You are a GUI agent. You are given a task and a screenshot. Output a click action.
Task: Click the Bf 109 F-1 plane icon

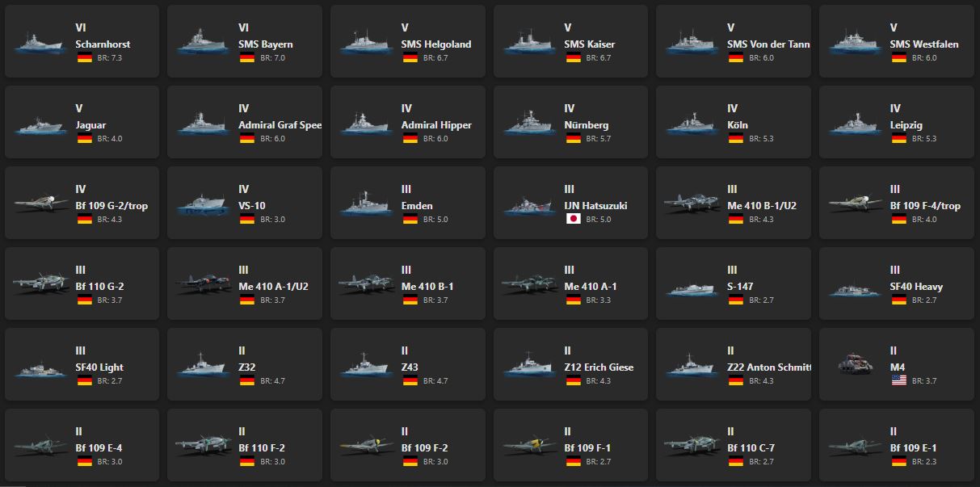click(x=527, y=446)
